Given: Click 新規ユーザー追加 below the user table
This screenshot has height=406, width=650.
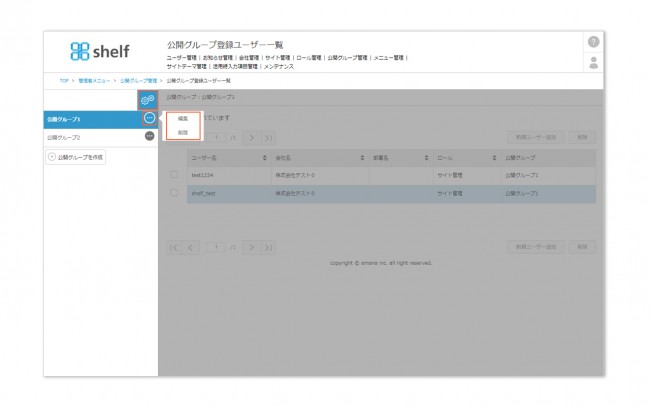Looking at the screenshot, I should [x=536, y=247].
